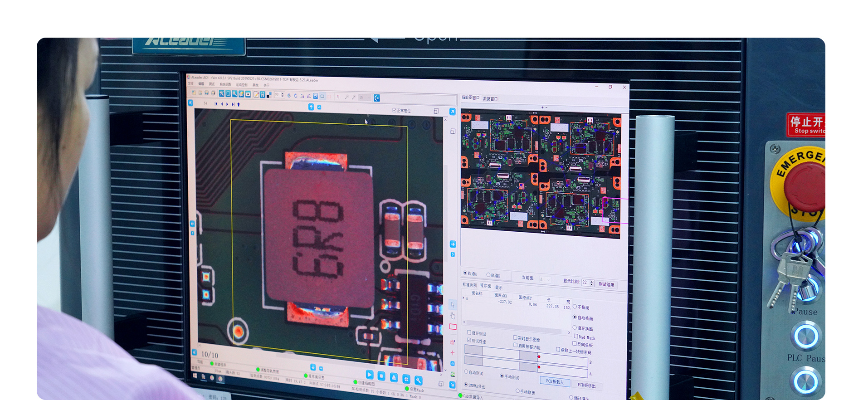The image size is (868, 400).
Task: Switch to the 显示 tab
Action: click(499, 288)
